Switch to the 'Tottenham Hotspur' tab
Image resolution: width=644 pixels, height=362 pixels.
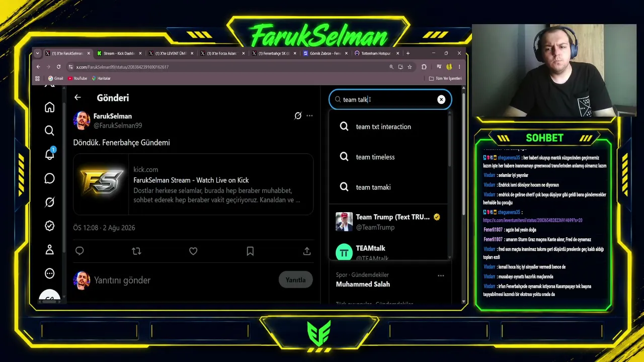pyautogui.click(x=377, y=53)
